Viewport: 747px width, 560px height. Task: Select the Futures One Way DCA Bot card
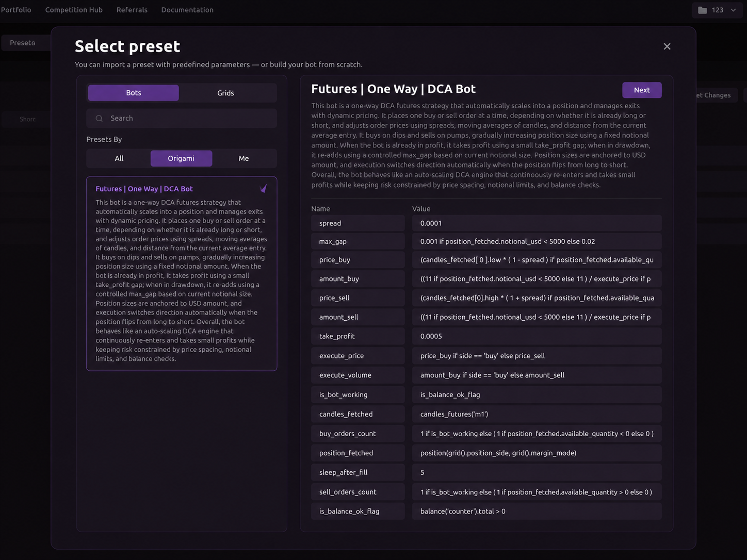click(182, 274)
